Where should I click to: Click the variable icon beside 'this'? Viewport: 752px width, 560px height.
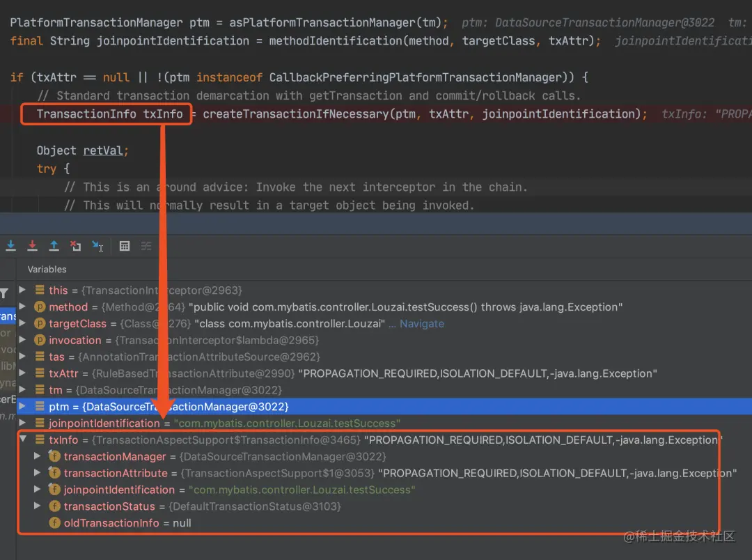40,290
